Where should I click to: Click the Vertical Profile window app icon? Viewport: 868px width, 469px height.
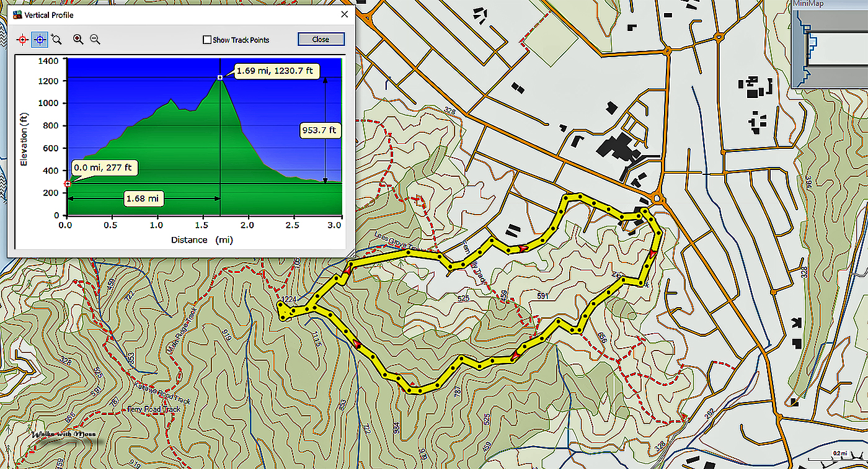point(16,15)
